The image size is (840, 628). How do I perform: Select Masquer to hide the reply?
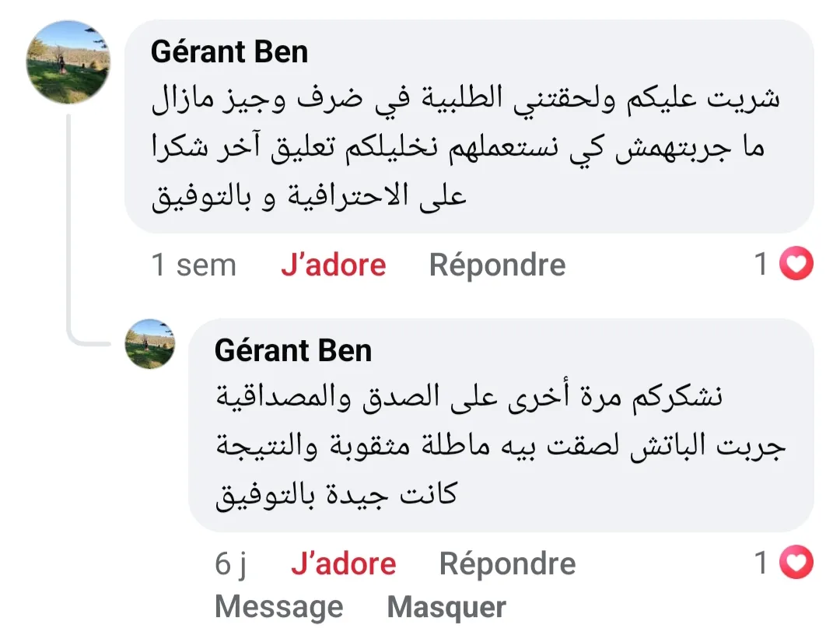pos(446,607)
